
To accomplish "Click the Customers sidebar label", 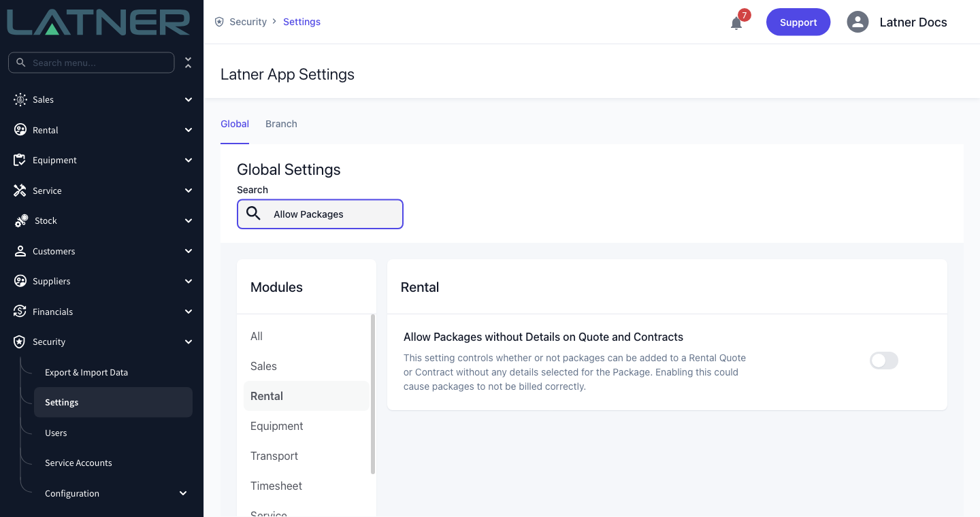I will pos(54,251).
